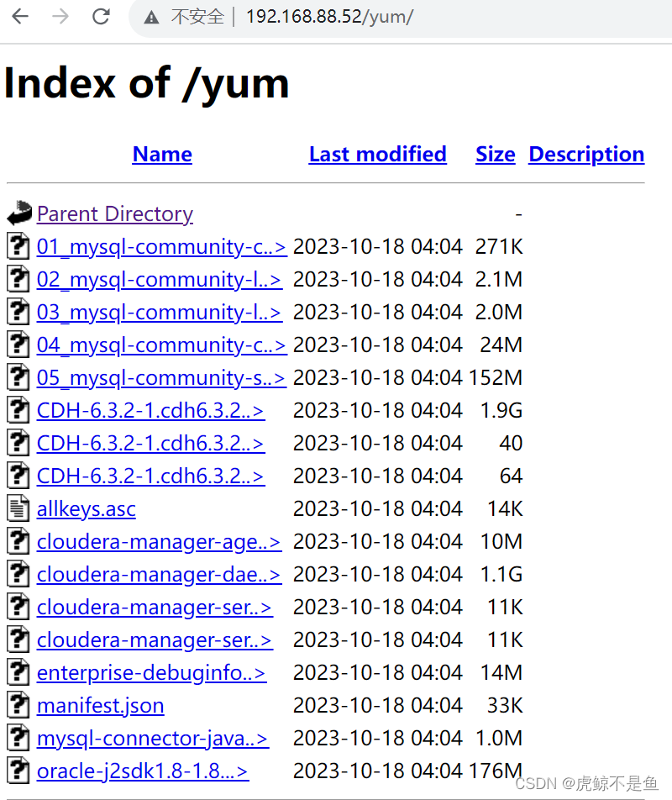
Task: Open the Parent Directory link
Action: point(115,213)
